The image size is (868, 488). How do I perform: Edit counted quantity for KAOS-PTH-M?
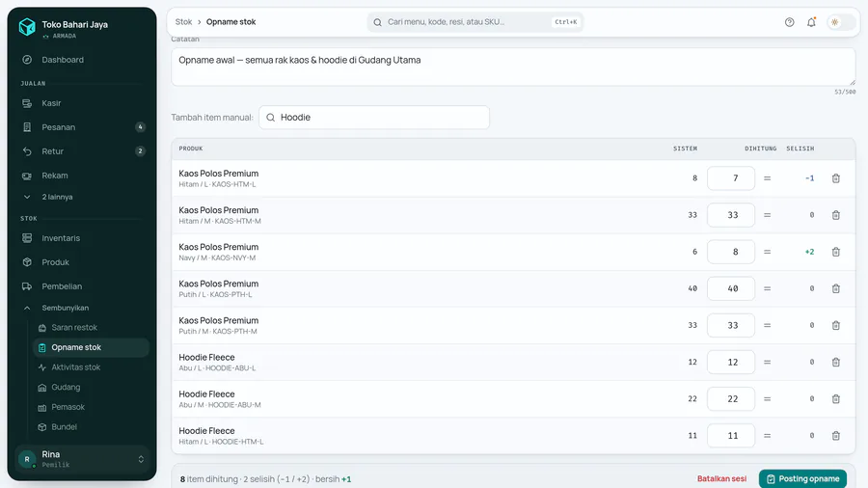731,325
